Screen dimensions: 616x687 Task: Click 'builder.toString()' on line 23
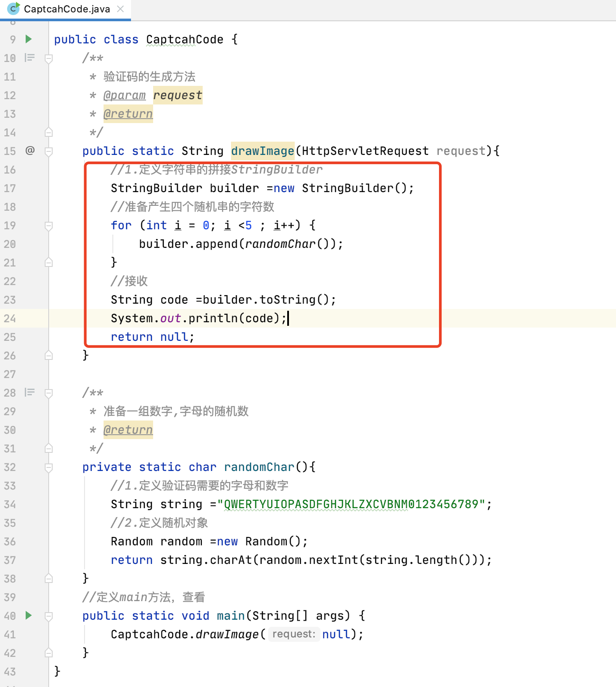(266, 300)
